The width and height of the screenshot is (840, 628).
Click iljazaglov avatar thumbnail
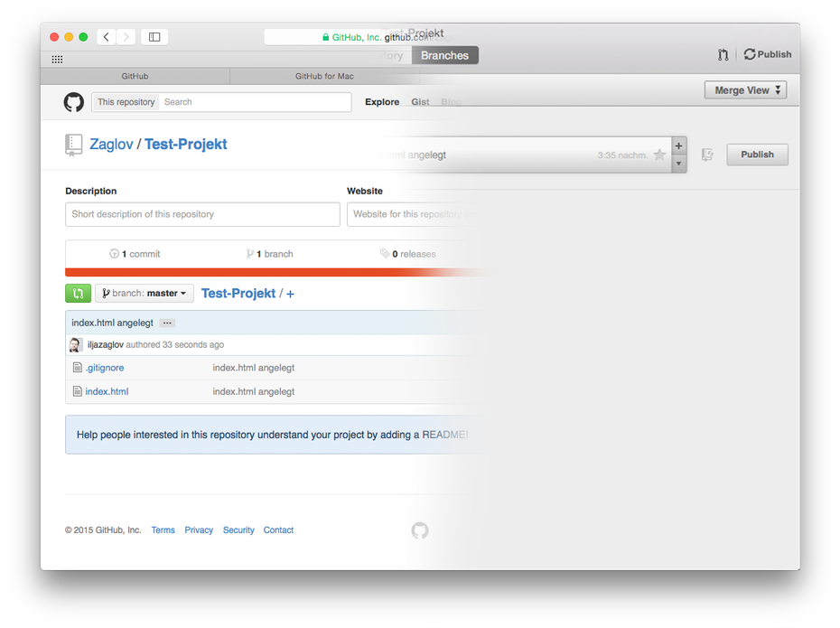pos(76,344)
